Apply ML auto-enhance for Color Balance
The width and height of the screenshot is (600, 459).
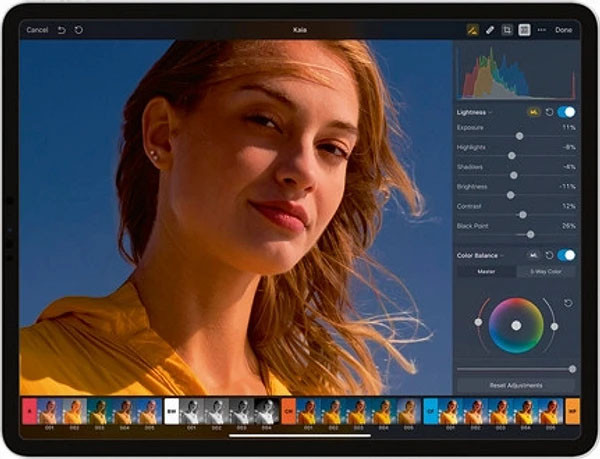[x=533, y=255]
